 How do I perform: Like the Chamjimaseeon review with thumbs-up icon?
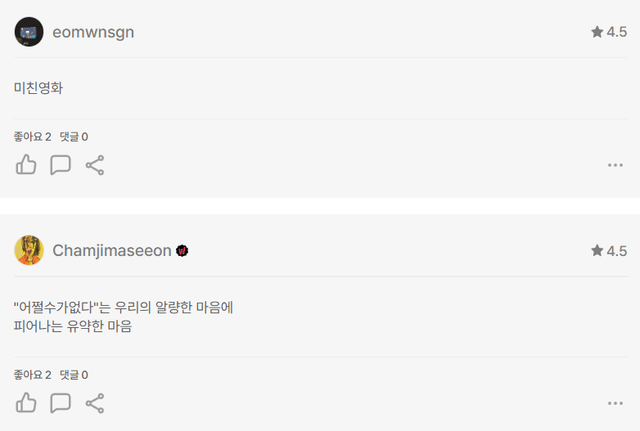point(26,403)
